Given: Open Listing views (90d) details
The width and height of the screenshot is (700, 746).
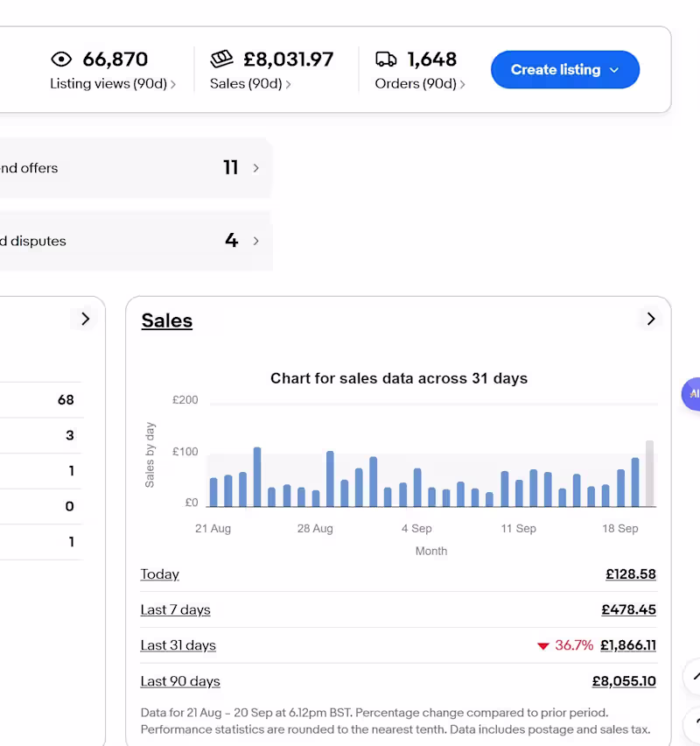Looking at the screenshot, I should point(113,84).
